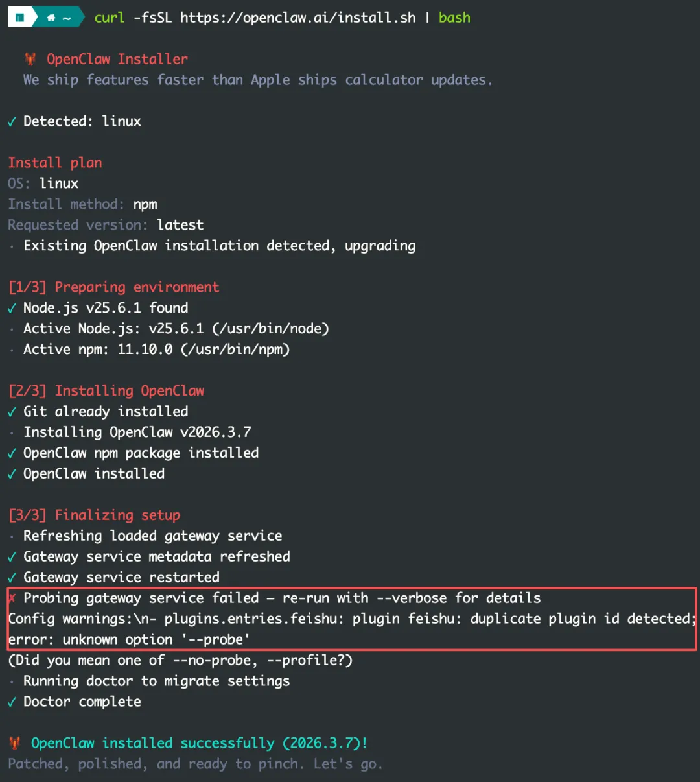Click the [1/3] Preparing environment heading
The width and height of the screenshot is (700, 782).
114,287
